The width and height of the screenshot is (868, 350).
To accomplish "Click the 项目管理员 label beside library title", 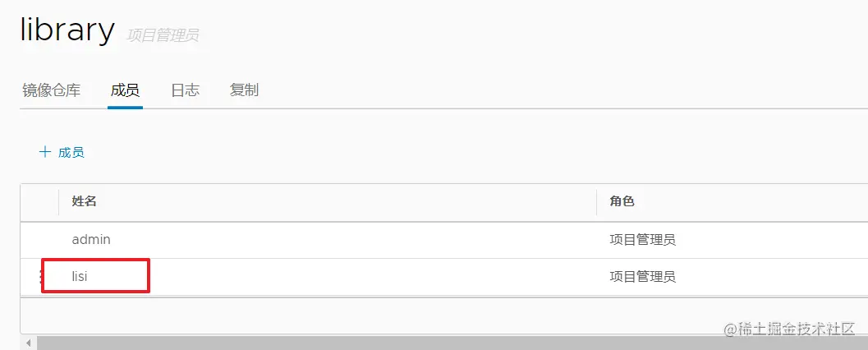I will click(163, 35).
